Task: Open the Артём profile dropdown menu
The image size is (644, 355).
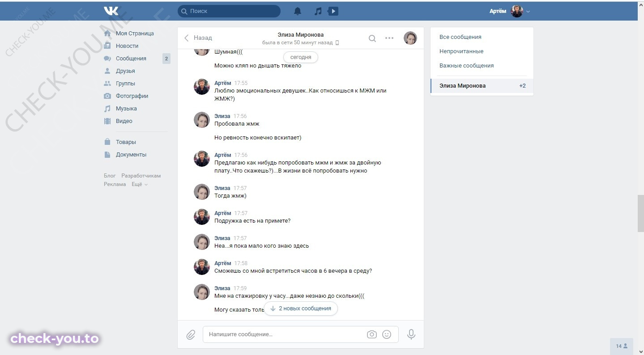Action: 510,11
